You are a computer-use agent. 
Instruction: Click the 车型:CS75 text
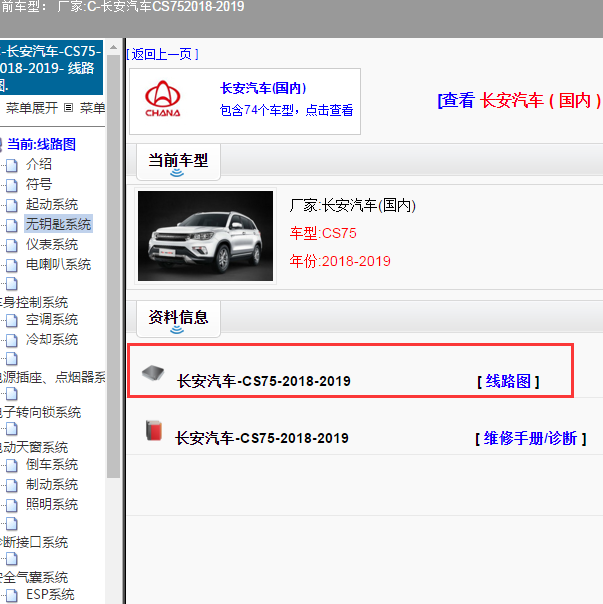pos(323,233)
